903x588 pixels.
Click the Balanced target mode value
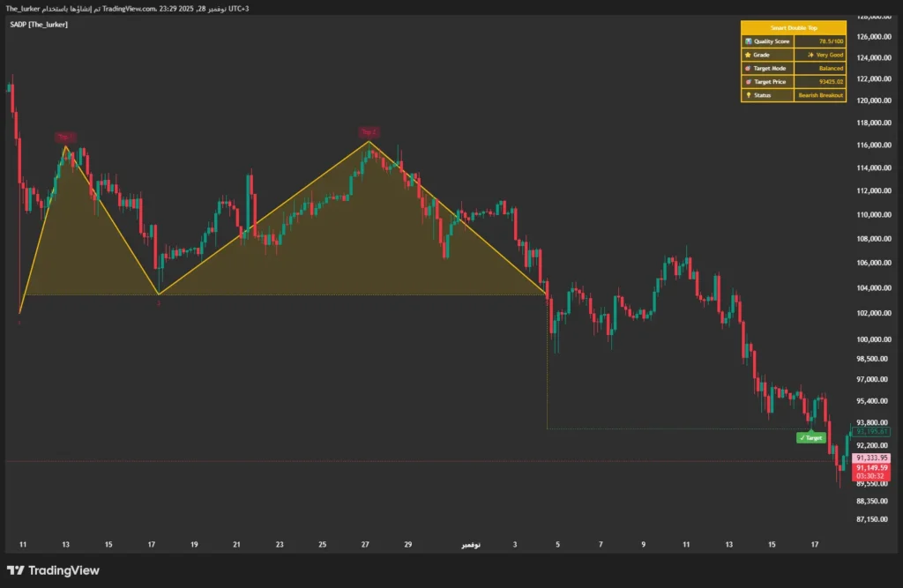pyautogui.click(x=831, y=68)
